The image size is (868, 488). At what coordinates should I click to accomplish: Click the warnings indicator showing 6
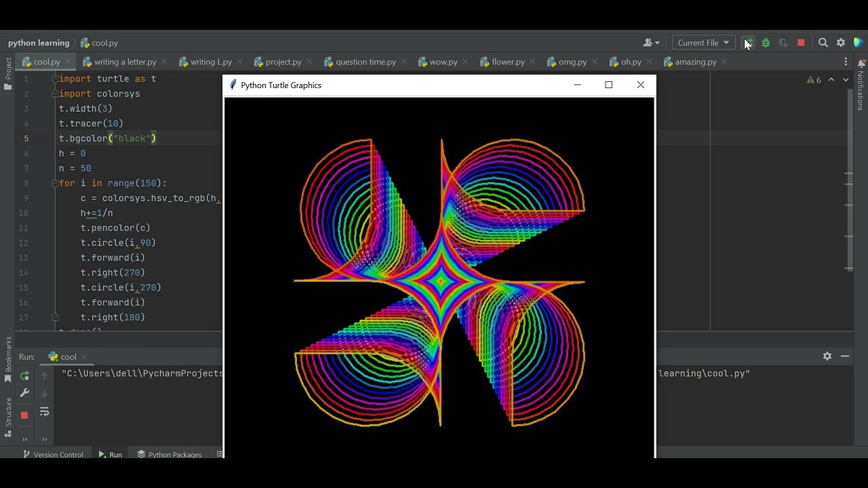tap(814, 80)
